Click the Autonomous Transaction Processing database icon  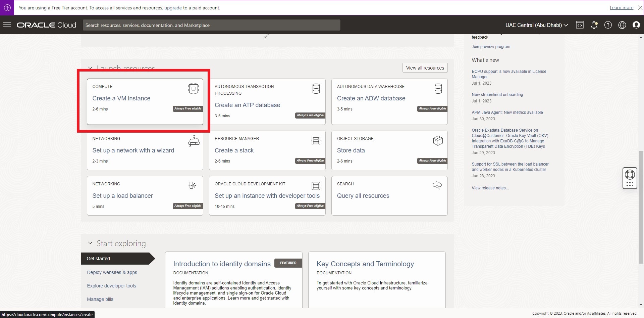click(x=316, y=88)
